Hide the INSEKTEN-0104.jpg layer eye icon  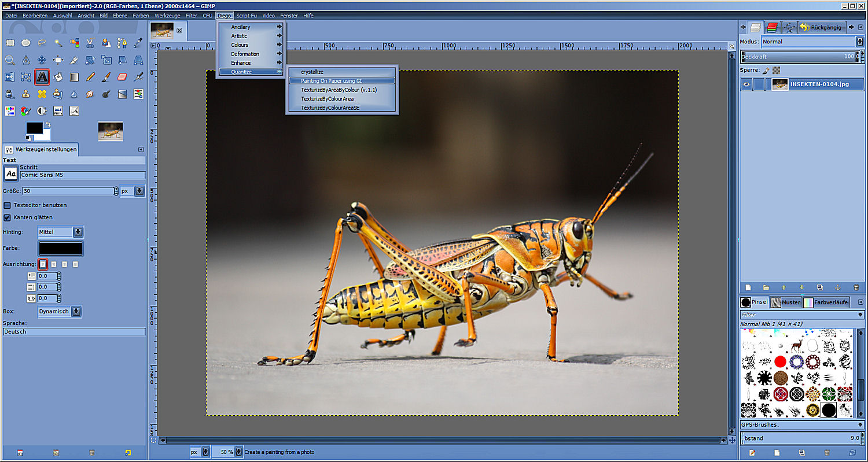pos(746,84)
